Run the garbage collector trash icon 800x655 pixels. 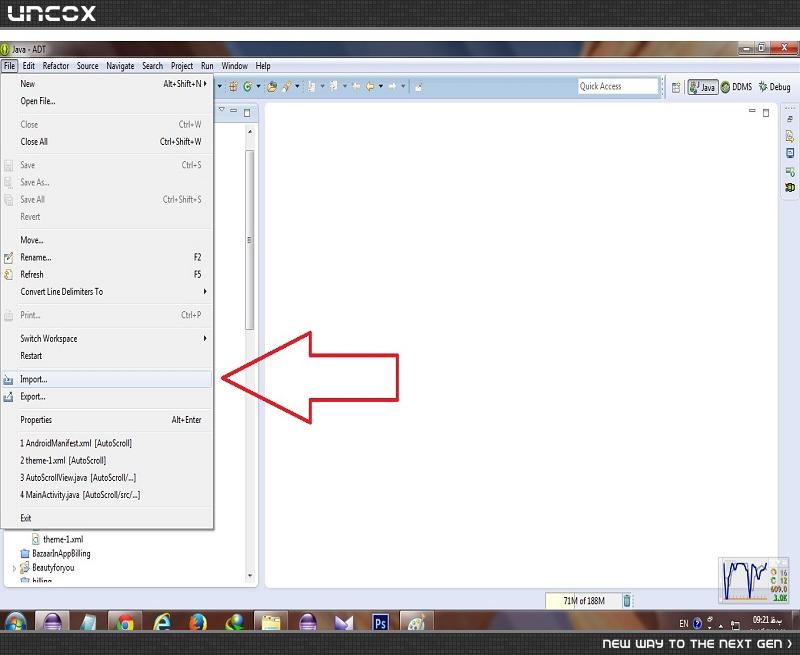pos(627,600)
